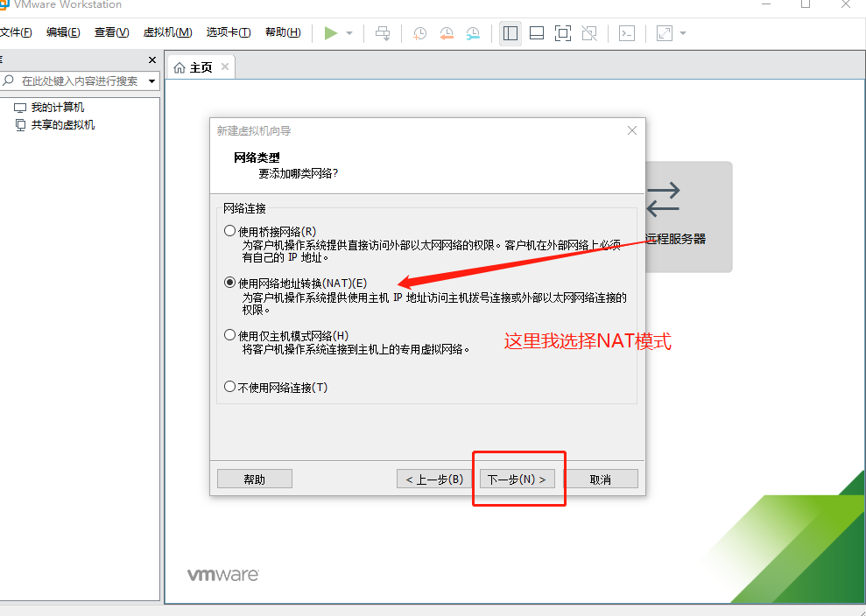Click the 网络连接 group label

coord(244,208)
